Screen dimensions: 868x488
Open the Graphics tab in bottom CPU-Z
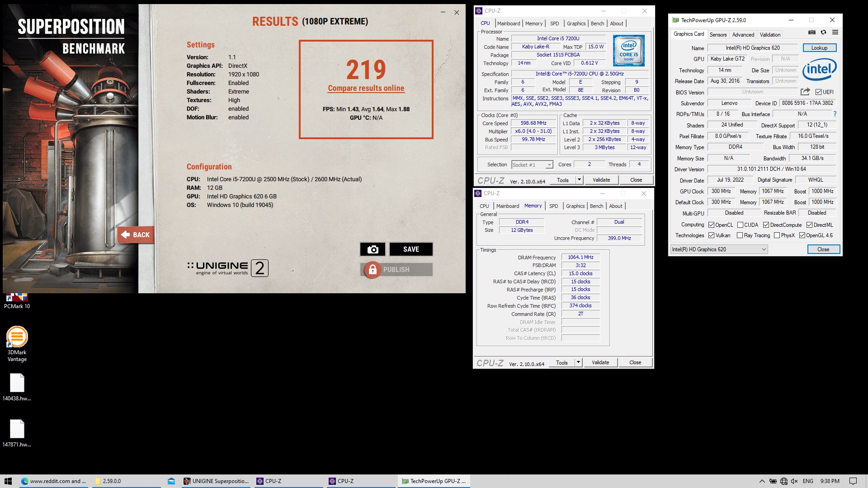point(575,206)
